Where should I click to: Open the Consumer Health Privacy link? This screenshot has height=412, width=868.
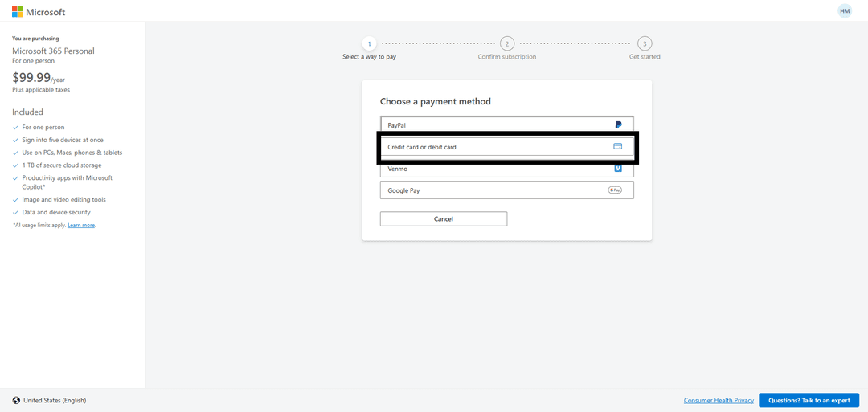tap(719, 400)
